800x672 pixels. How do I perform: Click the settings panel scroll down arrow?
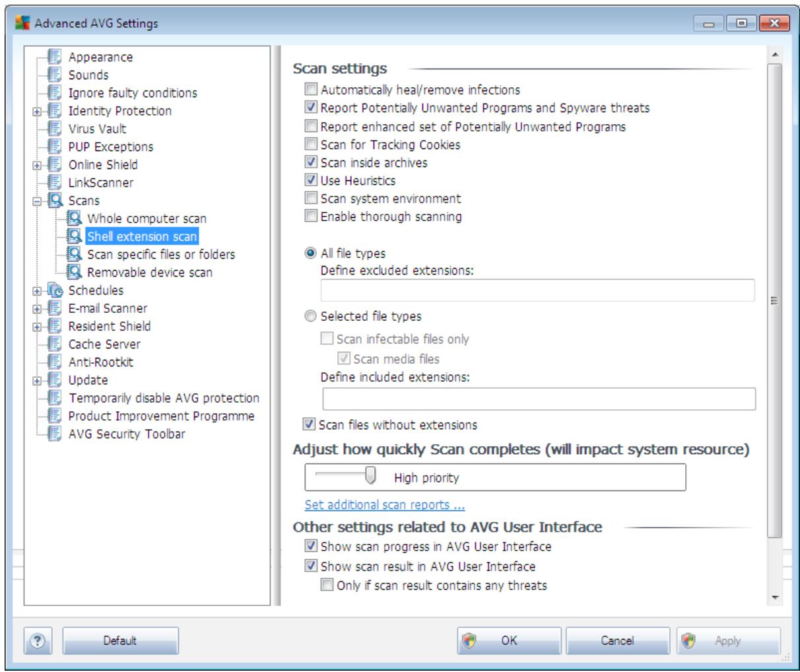pos(775,598)
